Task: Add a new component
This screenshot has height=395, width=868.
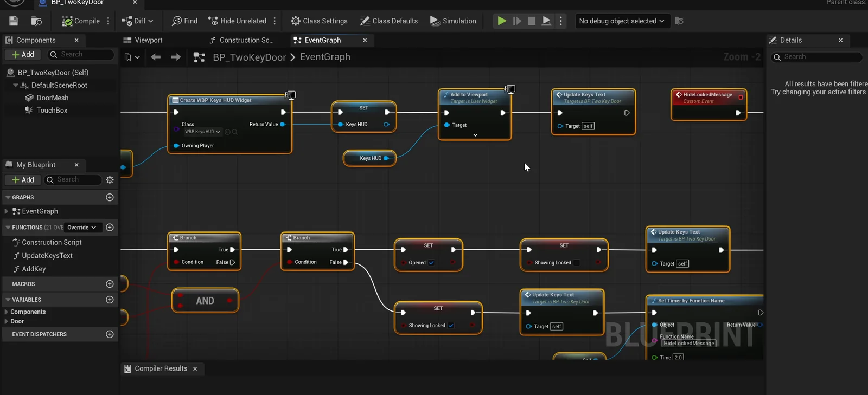Action: pyautogui.click(x=23, y=55)
